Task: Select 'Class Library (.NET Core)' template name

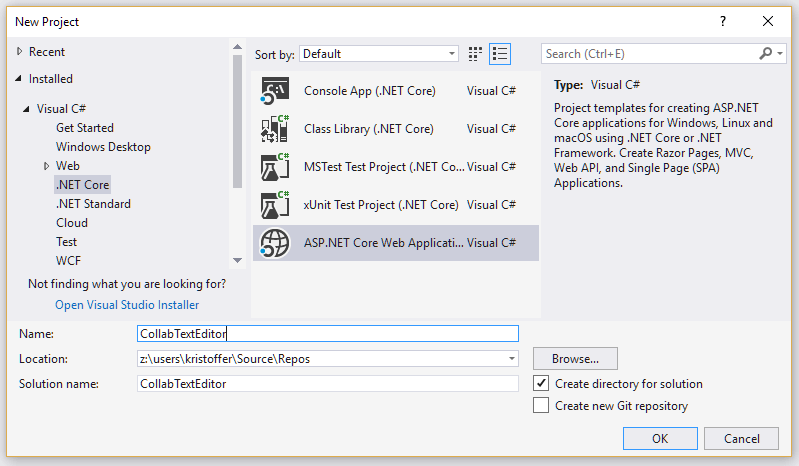Action: tap(369, 129)
